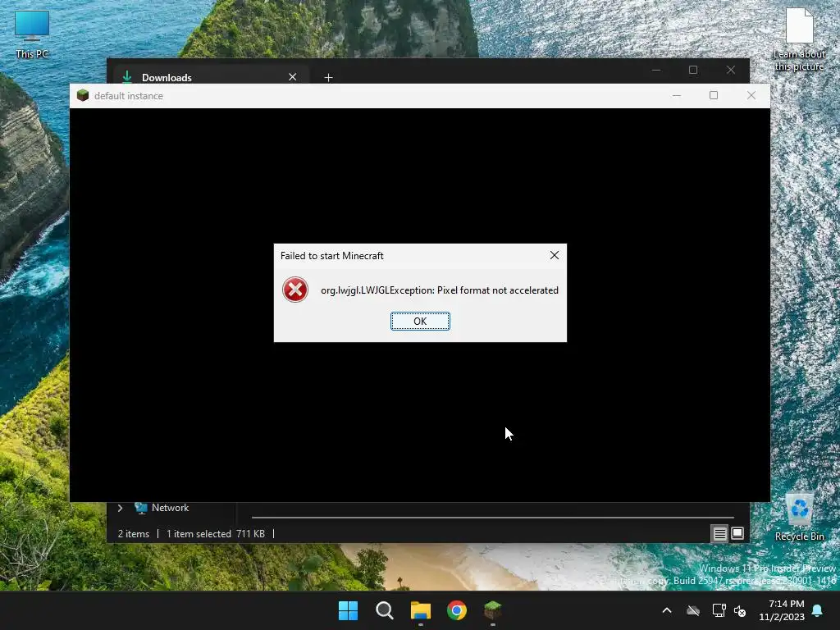Click OK in the error dialog
Screen dimensions: 840x630
tap(420, 321)
